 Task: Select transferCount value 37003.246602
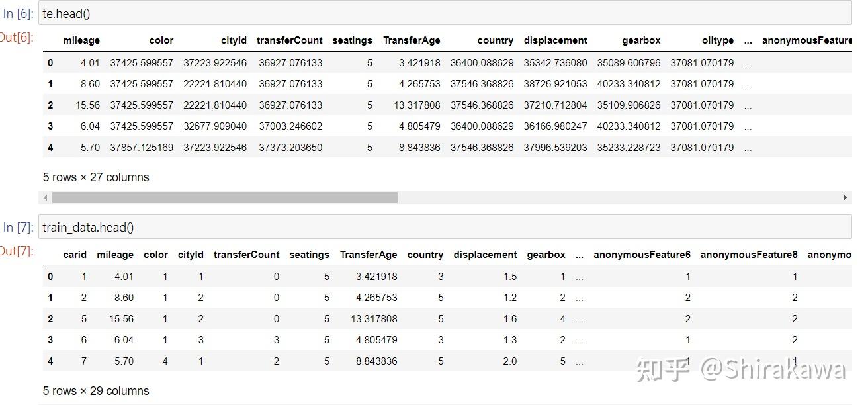pyautogui.click(x=291, y=126)
